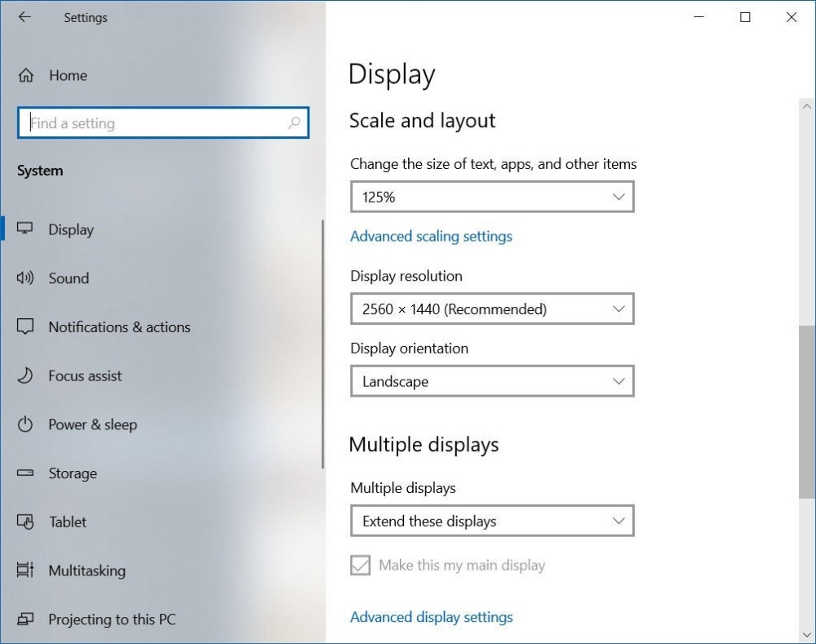This screenshot has width=816, height=644.
Task: Expand the Display resolution dropdown
Action: 491,309
